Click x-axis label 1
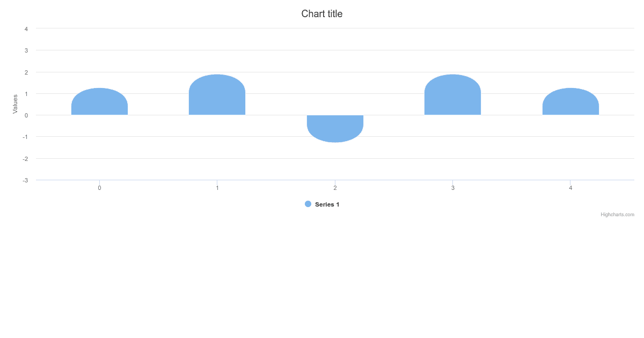This screenshot has height=338, width=644. point(217,188)
